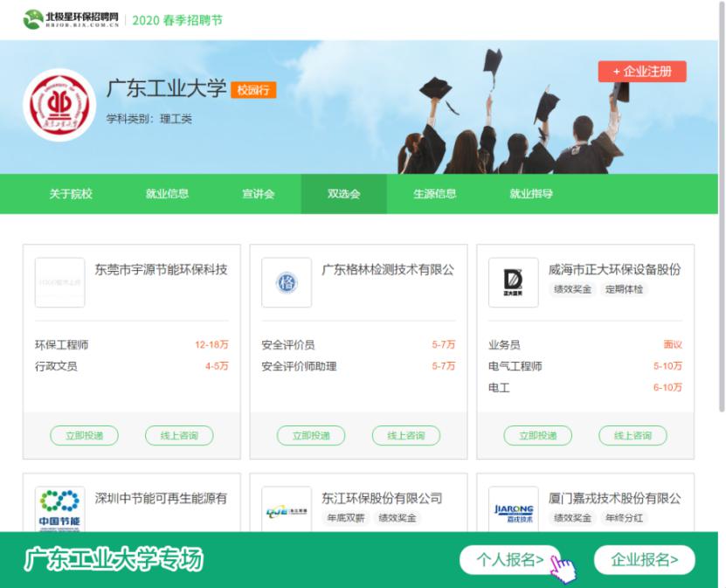
Task: Click the 东莞市宇源节能 logo placeholder
Action: pyautogui.click(x=59, y=282)
